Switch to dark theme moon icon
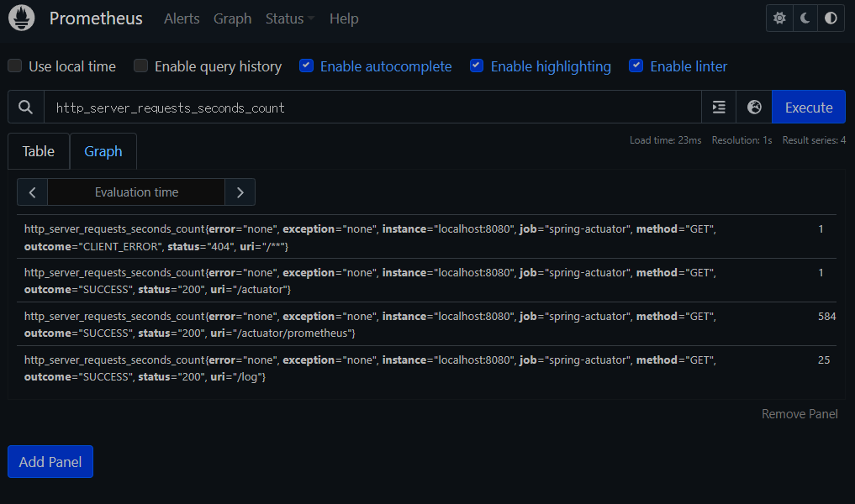855x504 pixels. pyautogui.click(x=805, y=18)
